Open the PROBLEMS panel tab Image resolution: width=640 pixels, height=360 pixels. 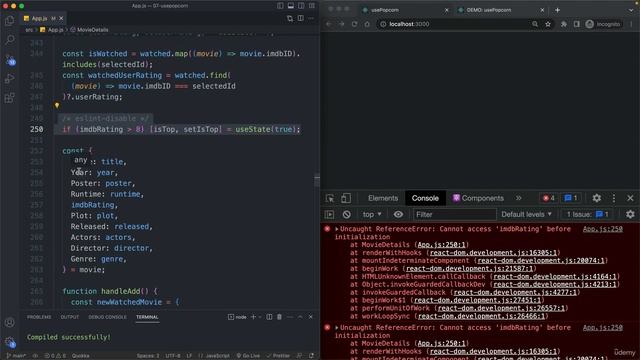[x=39, y=317]
